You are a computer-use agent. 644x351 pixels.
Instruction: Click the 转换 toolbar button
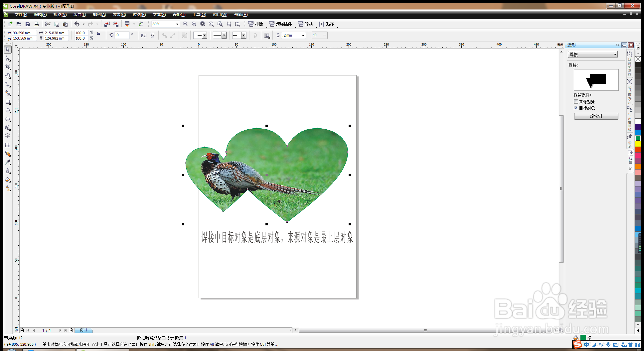(305, 24)
